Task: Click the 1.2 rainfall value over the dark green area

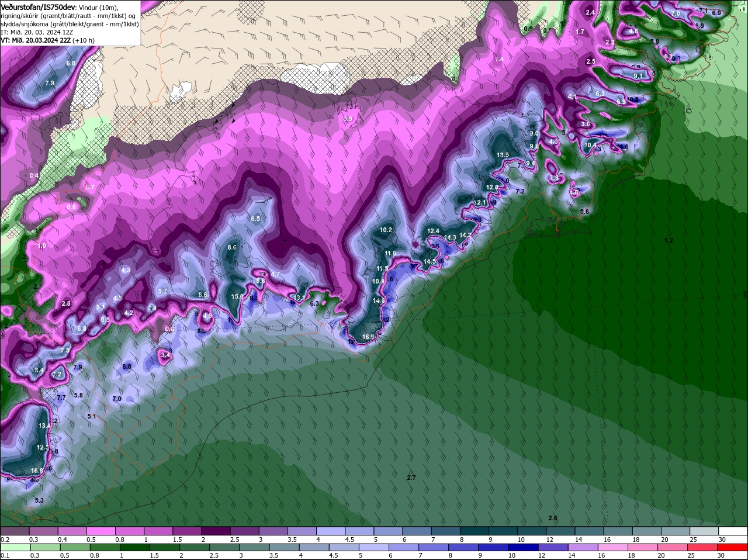Action: (669, 240)
